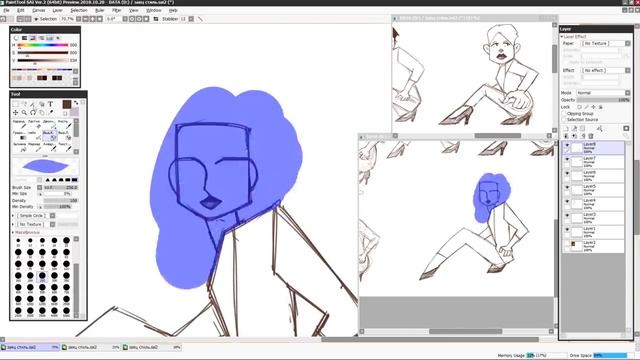
Task: Select the pencil brush preset
Action: (19, 124)
